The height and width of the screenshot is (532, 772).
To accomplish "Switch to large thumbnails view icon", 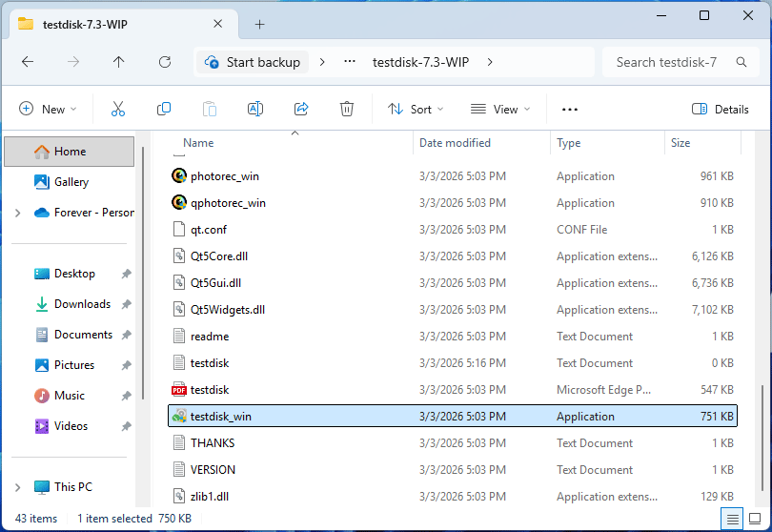I will tap(755, 519).
